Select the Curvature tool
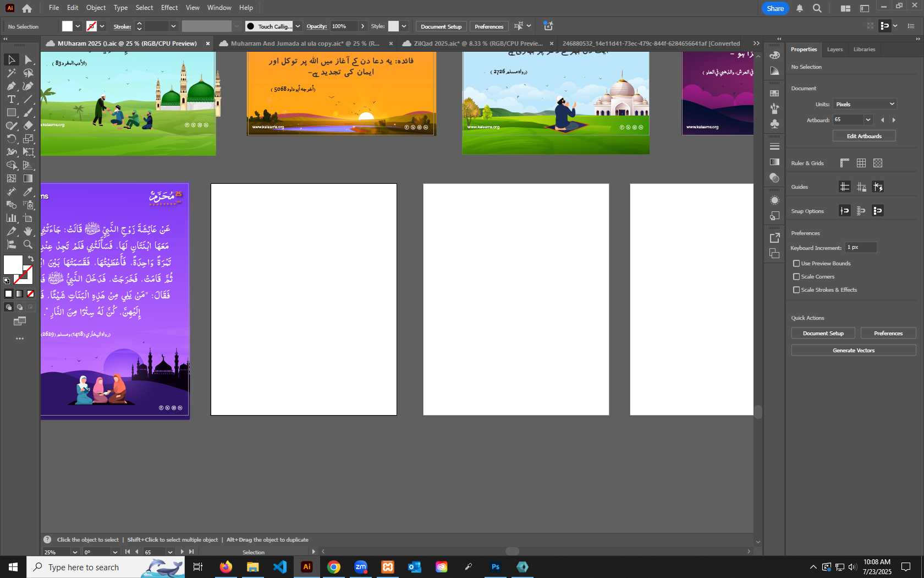Screen dimensions: 924x578 point(29,86)
